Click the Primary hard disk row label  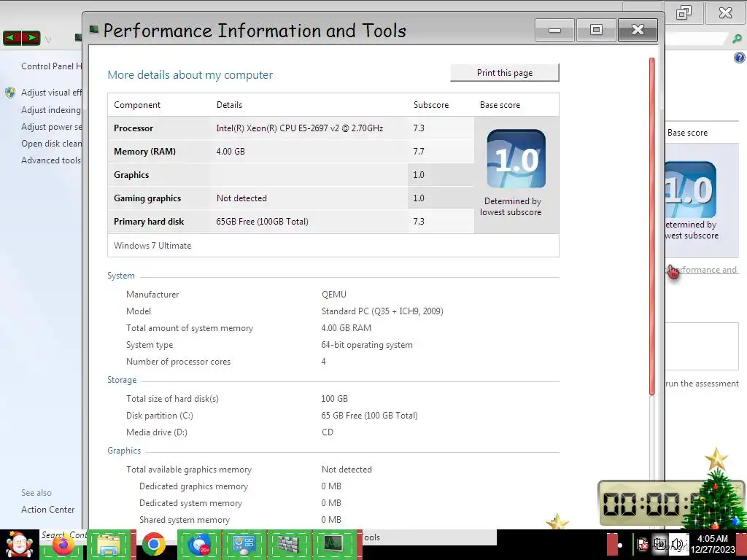click(x=149, y=222)
